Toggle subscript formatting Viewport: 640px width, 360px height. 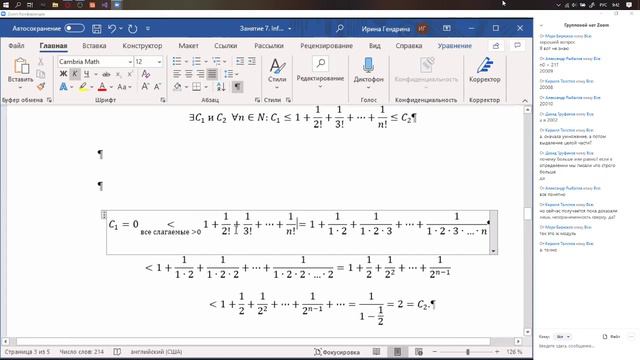(x=118, y=74)
